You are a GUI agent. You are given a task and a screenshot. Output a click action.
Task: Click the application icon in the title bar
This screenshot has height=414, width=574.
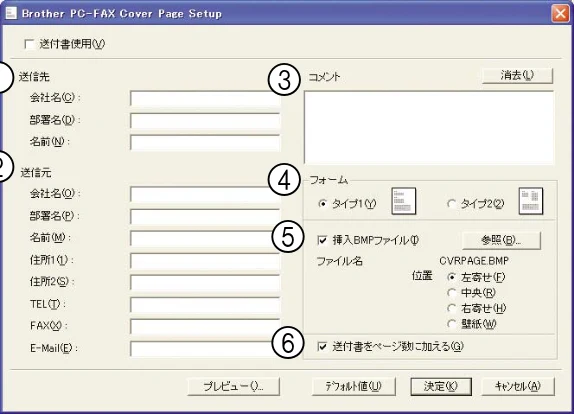[x=11, y=13]
